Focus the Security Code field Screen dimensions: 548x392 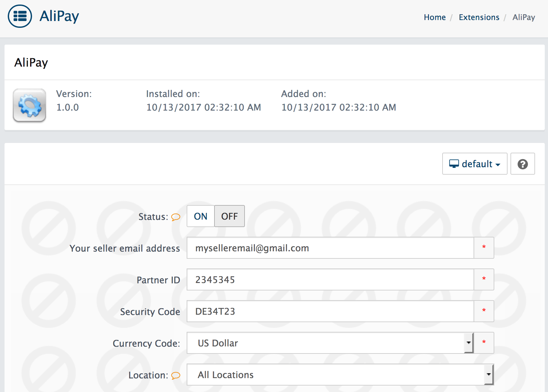[x=330, y=311]
